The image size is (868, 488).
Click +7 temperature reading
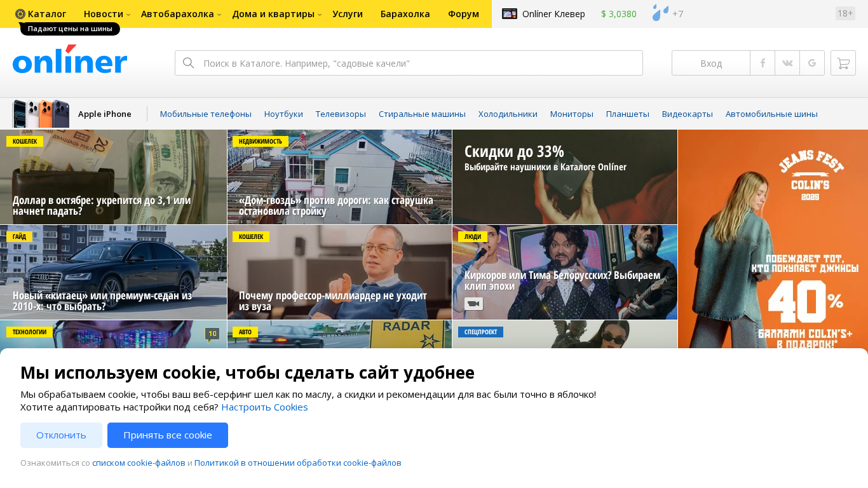(x=678, y=14)
